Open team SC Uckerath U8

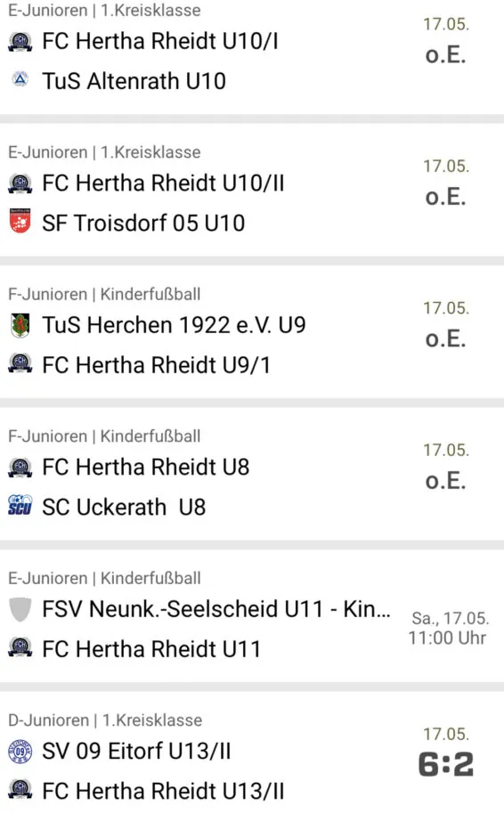(124, 508)
